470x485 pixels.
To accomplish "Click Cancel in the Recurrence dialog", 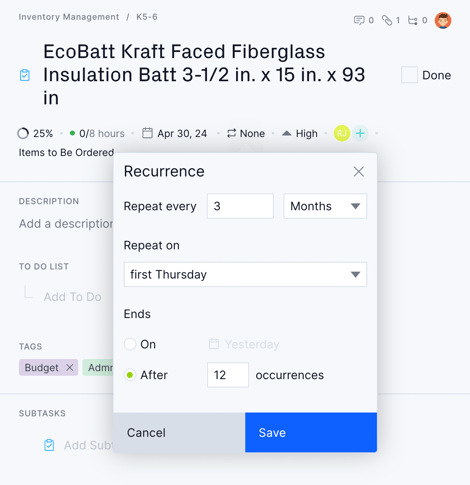I will tap(179, 432).
